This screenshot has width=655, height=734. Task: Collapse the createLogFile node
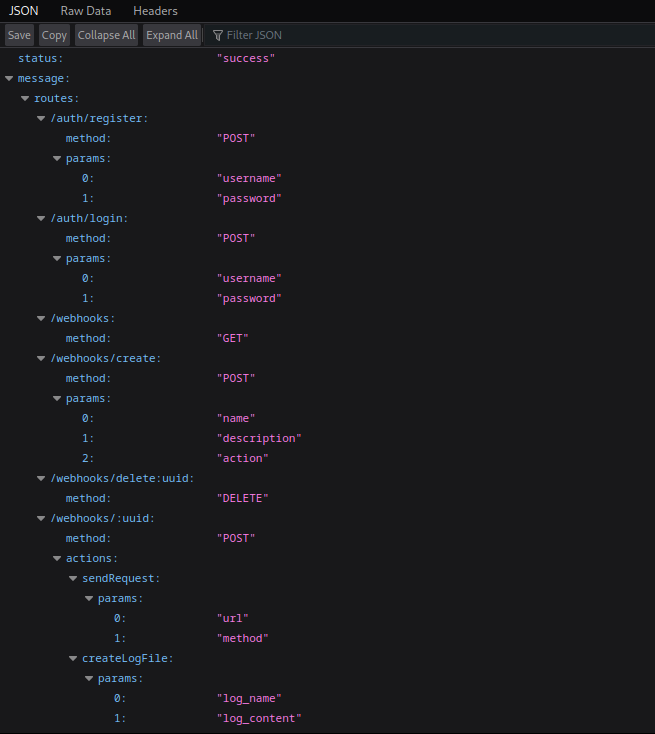pyautogui.click(x=73, y=658)
